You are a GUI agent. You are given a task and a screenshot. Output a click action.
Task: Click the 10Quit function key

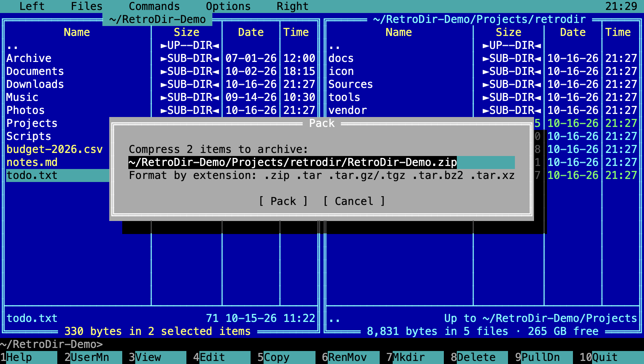[x=612, y=357]
